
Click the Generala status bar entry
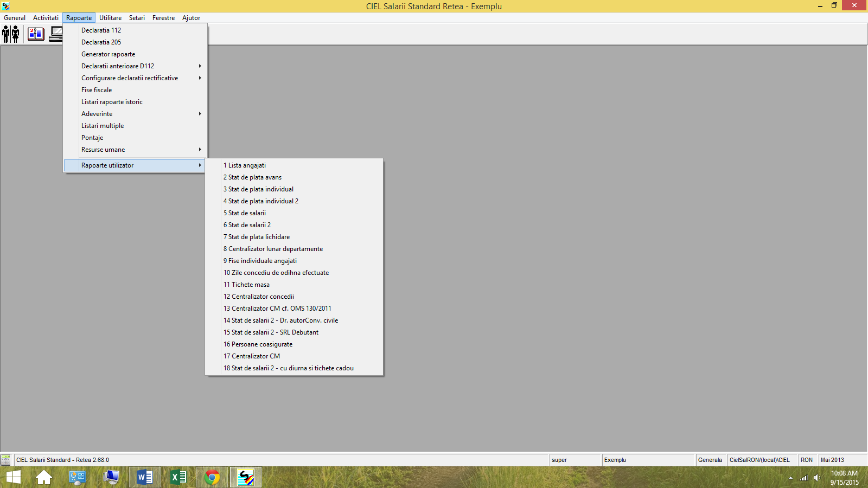(x=711, y=460)
